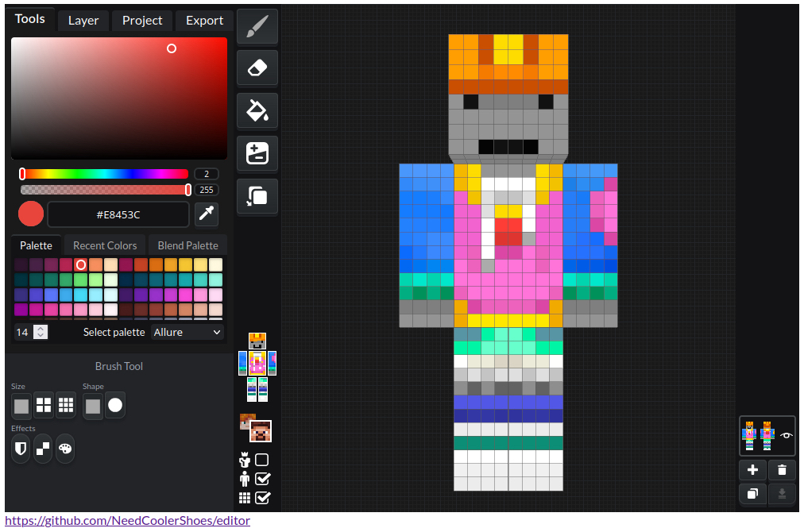Image resolution: width=804 pixels, height=532 pixels.
Task: Select the Brush tool
Action: (x=257, y=27)
